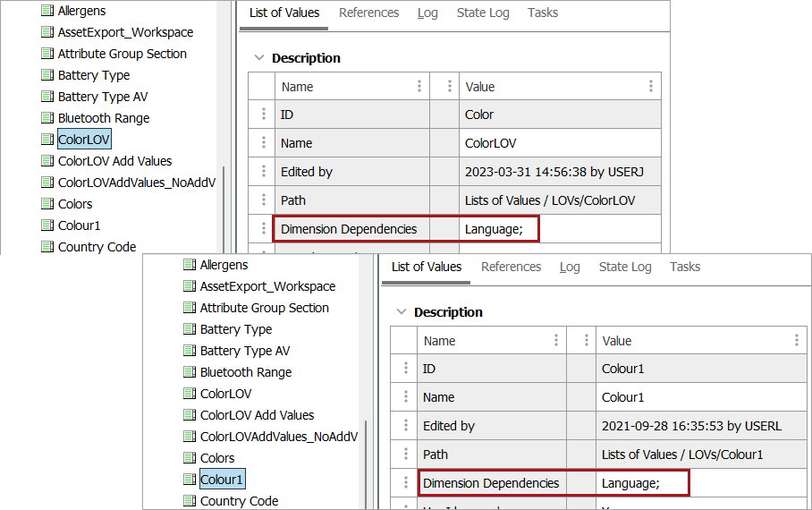
Task: Collapse the upper Description section
Action: (259, 58)
